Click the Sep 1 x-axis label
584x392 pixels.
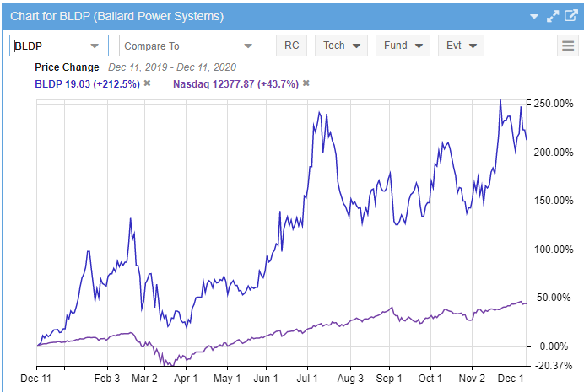pos(389,379)
